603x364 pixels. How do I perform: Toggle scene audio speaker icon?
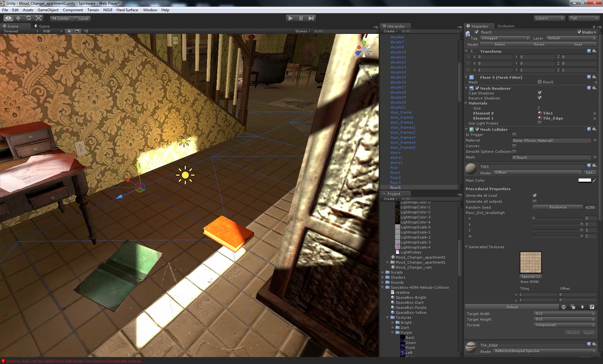pyautogui.click(x=85, y=31)
